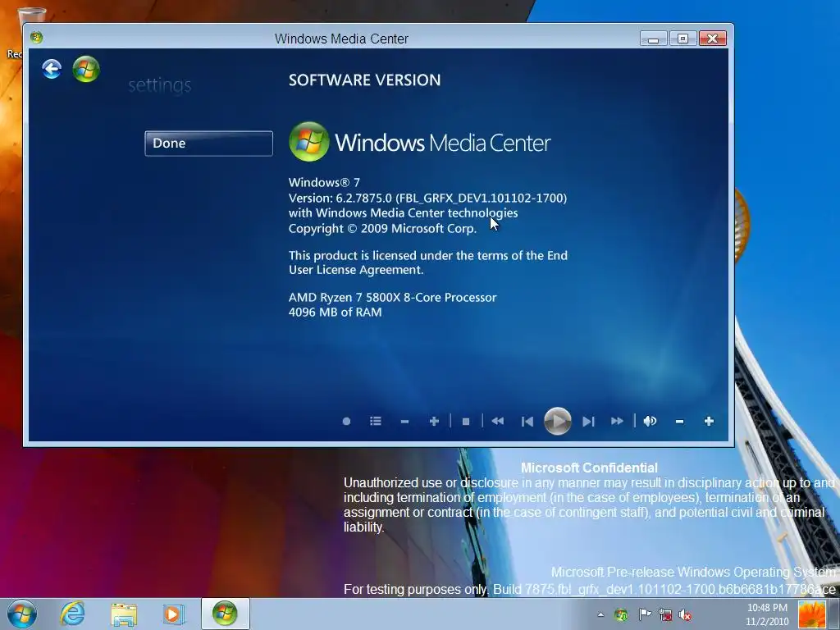Click the Done button
The width and height of the screenshot is (840, 630).
(208, 143)
